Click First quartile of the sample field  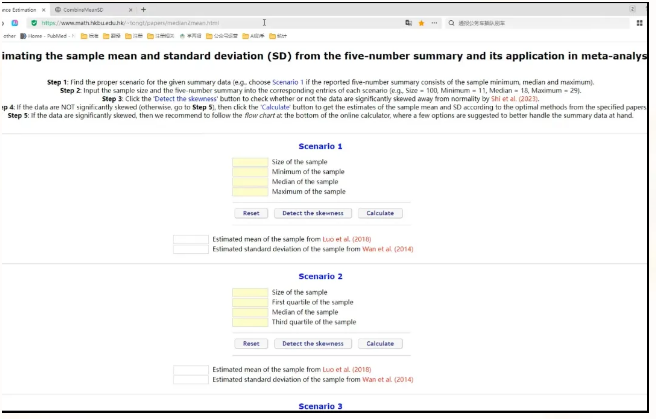pos(250,302)
